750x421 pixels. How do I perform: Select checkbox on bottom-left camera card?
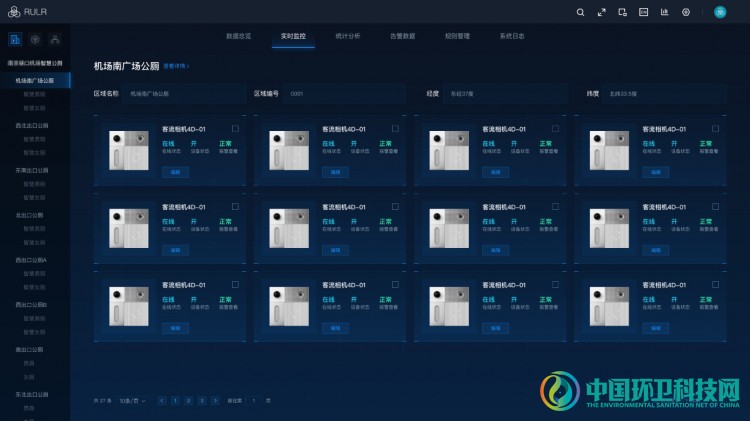coord(235,283)
